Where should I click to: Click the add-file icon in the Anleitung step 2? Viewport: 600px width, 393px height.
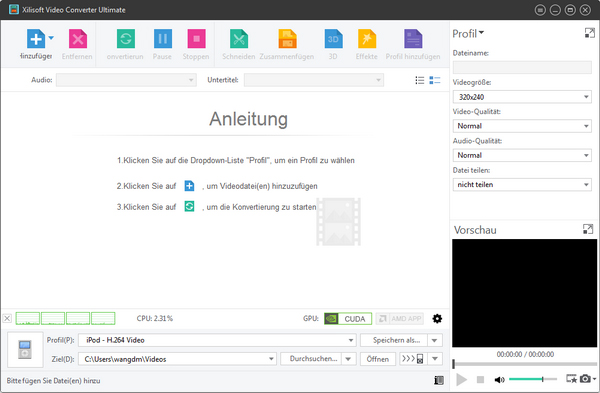point(189,186)
